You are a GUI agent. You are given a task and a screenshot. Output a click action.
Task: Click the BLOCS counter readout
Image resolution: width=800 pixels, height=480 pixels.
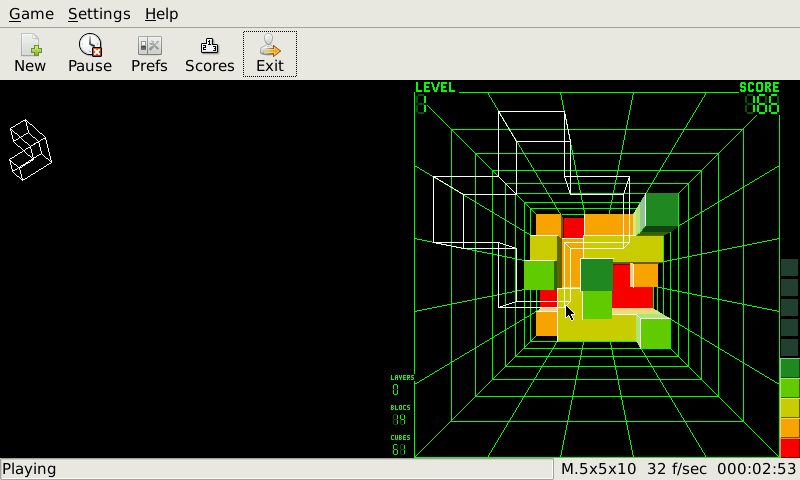coord(400,420)
